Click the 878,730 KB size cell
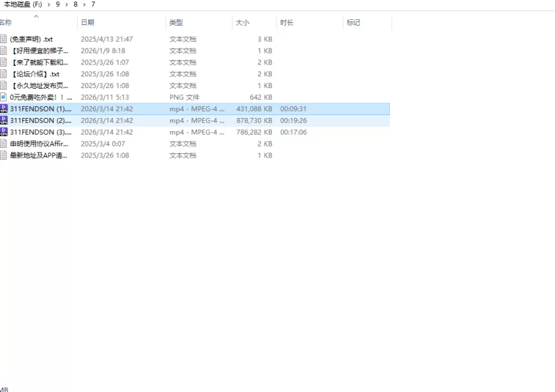The width and height of the screenshot is (555, 392). click(x=254, y=121)
